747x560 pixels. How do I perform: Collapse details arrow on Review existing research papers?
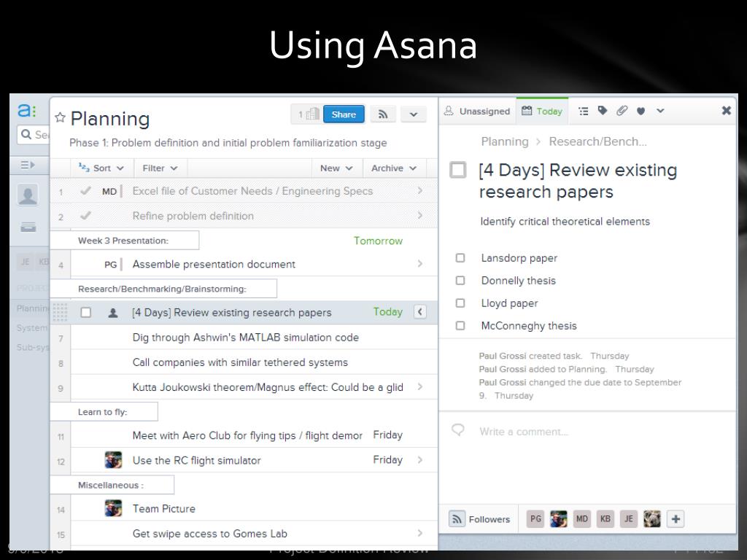point(419,312)
